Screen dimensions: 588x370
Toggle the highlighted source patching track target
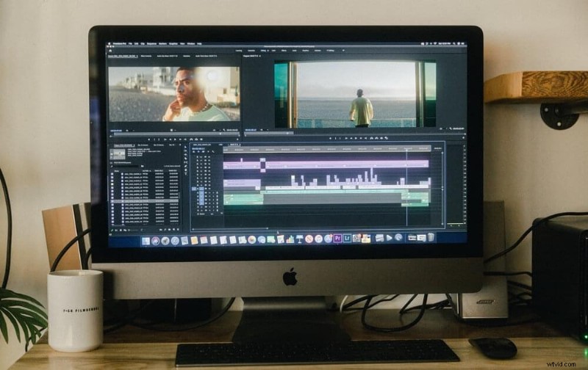[x=194, y=189]
